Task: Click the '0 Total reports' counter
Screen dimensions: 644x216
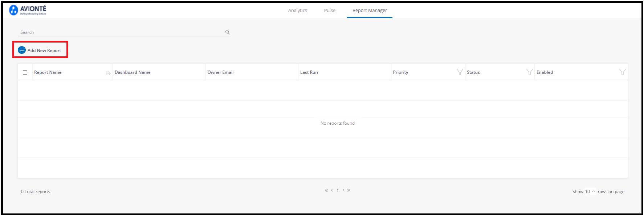Action: tap(36, 192)
